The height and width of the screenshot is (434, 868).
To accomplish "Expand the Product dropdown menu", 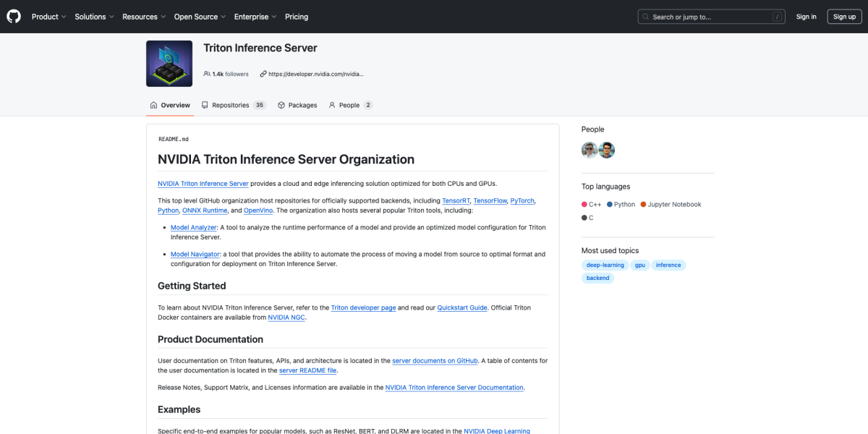I will click(x=48, y=17).
